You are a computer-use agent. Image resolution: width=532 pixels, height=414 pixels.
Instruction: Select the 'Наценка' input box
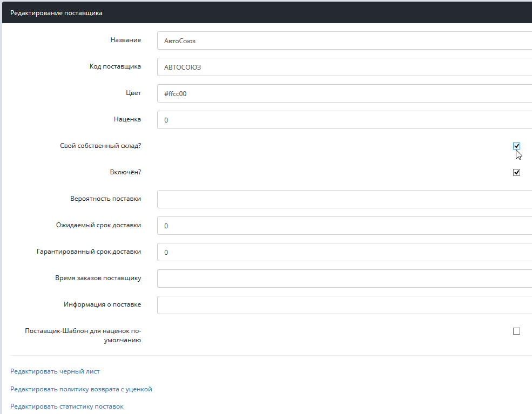pos(344,120)
